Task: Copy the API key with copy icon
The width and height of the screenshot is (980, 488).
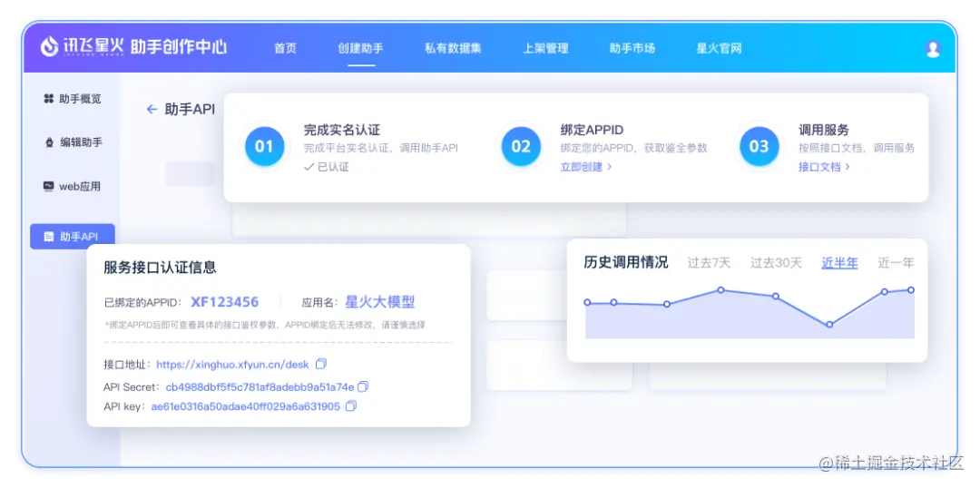Action: (x=350, y=406)
